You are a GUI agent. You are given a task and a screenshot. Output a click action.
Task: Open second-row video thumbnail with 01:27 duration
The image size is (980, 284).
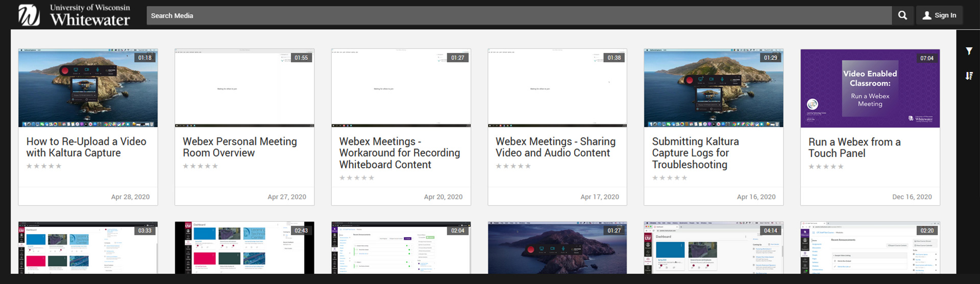click(x=557, y=248)
